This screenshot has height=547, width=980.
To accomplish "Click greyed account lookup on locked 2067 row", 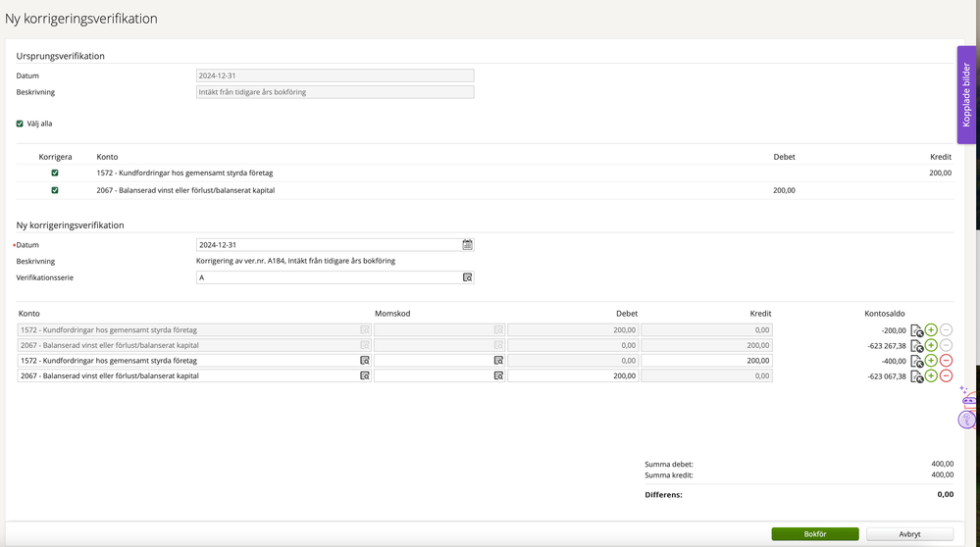I will tap(365, 345).
